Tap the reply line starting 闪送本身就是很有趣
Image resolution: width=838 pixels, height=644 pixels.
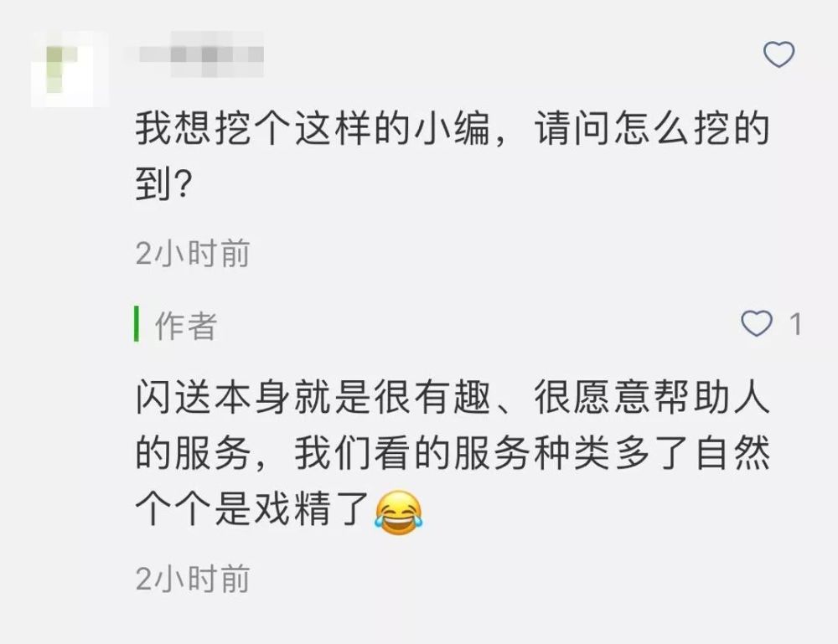(453, 397)
